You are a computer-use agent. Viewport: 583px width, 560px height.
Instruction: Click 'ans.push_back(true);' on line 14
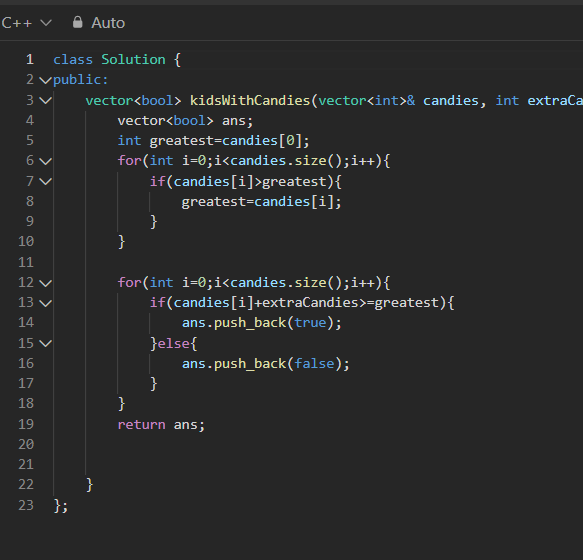coord(261,323)
